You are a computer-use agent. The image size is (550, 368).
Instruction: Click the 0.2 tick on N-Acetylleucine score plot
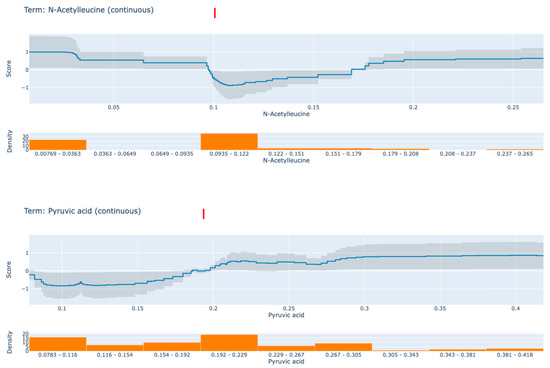pyautogui.click(x=413, y=107)
